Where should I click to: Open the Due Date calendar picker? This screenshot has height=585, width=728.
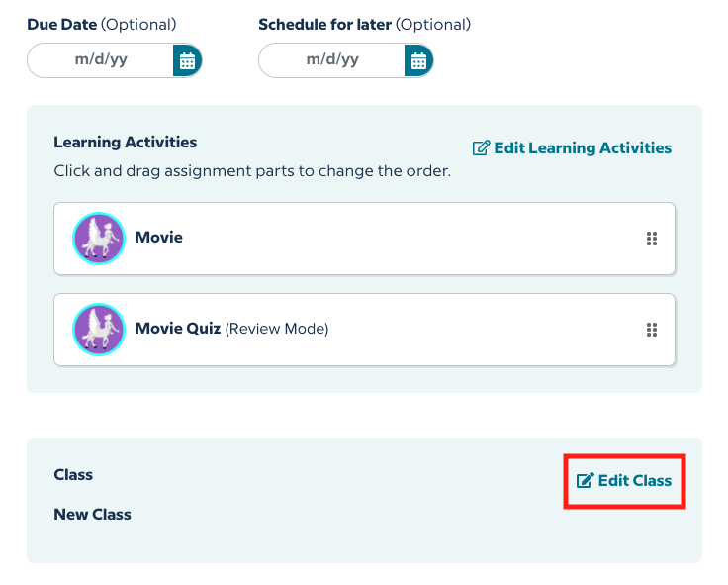coord(187,60)
